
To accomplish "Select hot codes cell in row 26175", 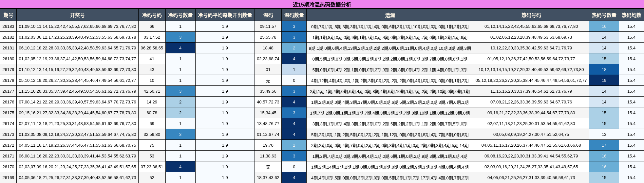I will pos(531,113).
